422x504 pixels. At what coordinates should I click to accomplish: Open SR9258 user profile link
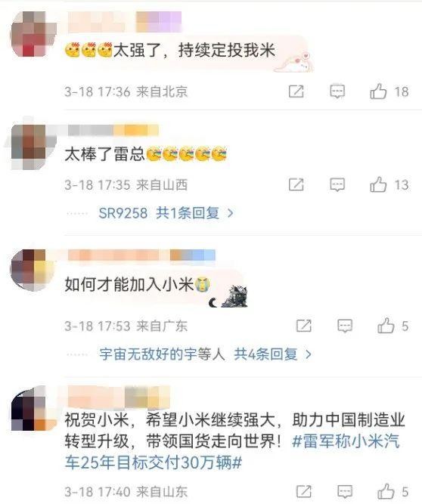point(123,213)
